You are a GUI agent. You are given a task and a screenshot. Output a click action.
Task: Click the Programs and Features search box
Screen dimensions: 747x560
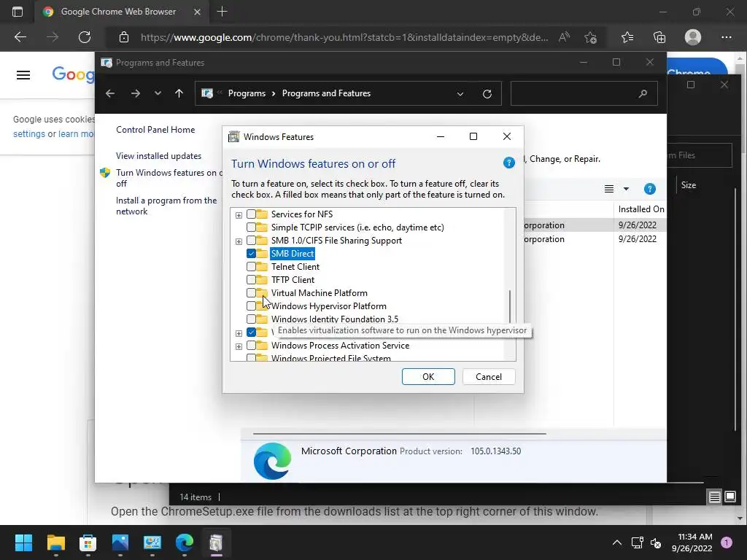coord(584,93)
